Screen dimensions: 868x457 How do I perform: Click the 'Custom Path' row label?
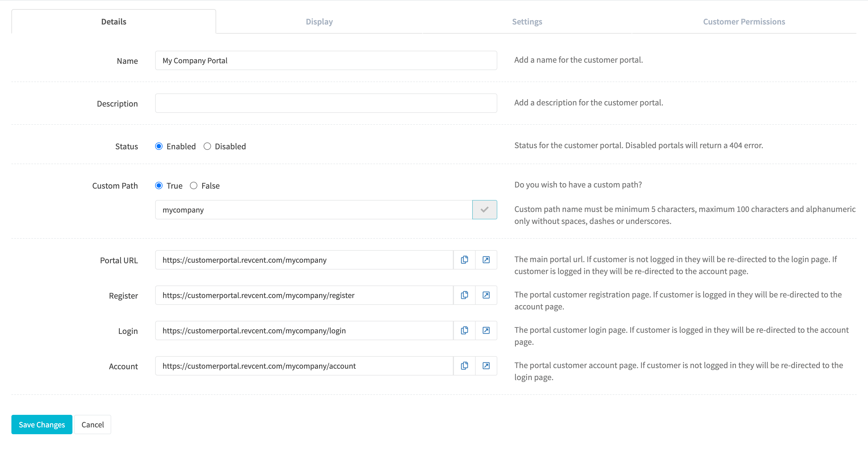(115, 186)
